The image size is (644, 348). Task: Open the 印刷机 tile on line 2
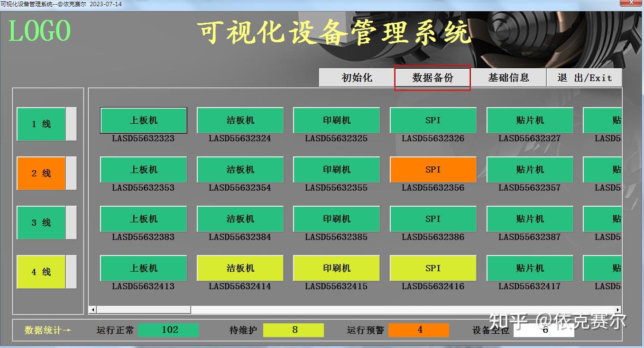point(336,169)
